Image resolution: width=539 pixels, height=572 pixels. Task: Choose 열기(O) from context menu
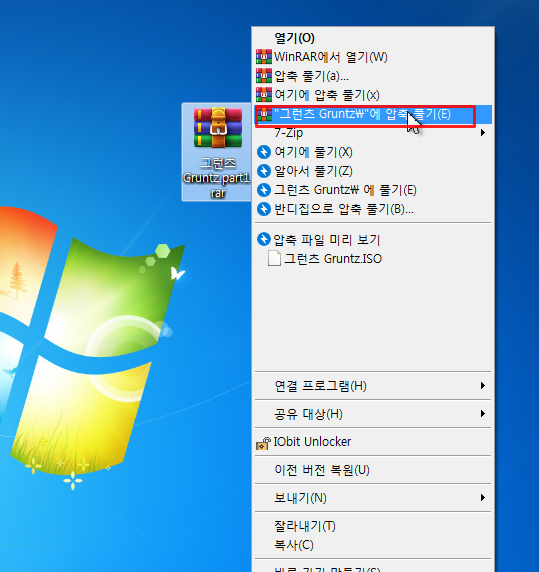pyautogui.click(x=373, y=38)
